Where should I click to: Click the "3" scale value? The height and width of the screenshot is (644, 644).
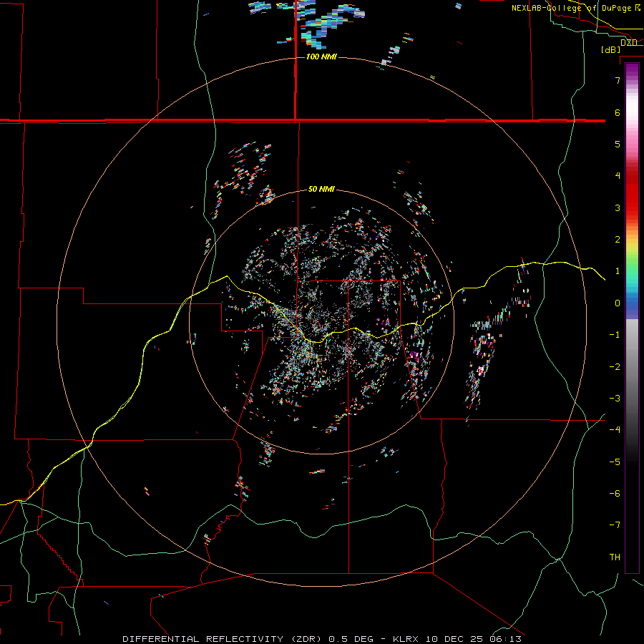[x=618, y=208]
